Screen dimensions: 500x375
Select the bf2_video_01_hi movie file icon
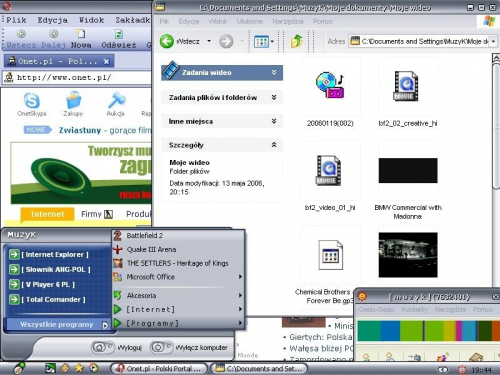point(328,170)
